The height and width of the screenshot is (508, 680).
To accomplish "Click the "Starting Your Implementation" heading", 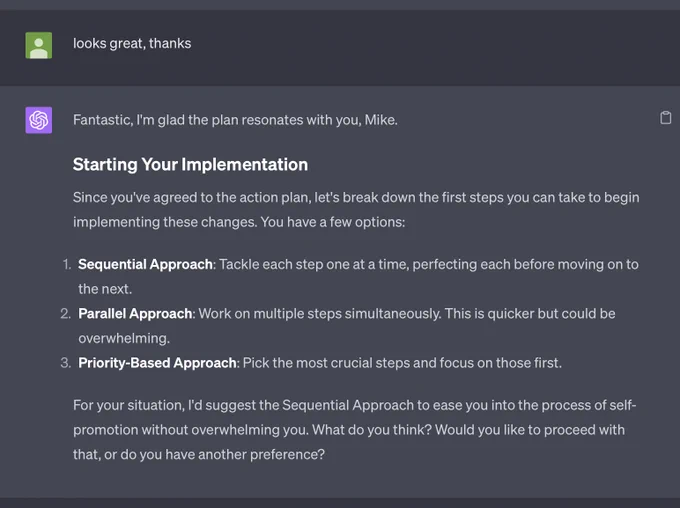I will [190, 164].
